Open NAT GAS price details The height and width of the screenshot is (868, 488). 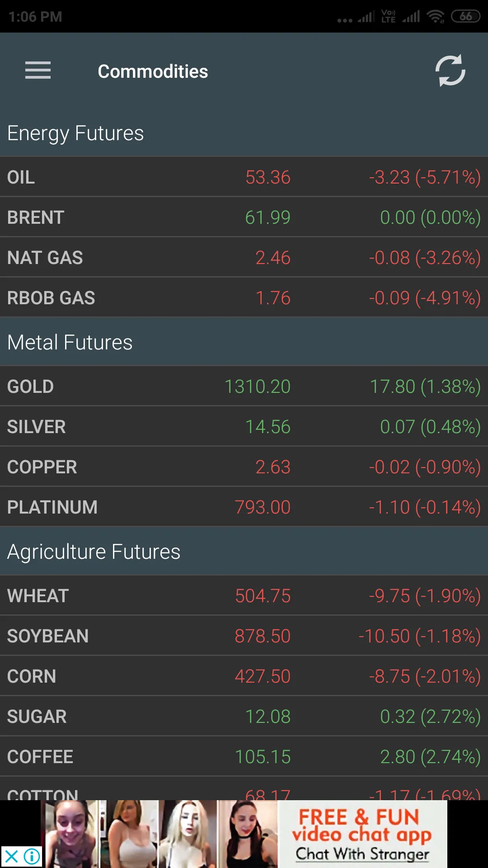[x=244, y=257]
